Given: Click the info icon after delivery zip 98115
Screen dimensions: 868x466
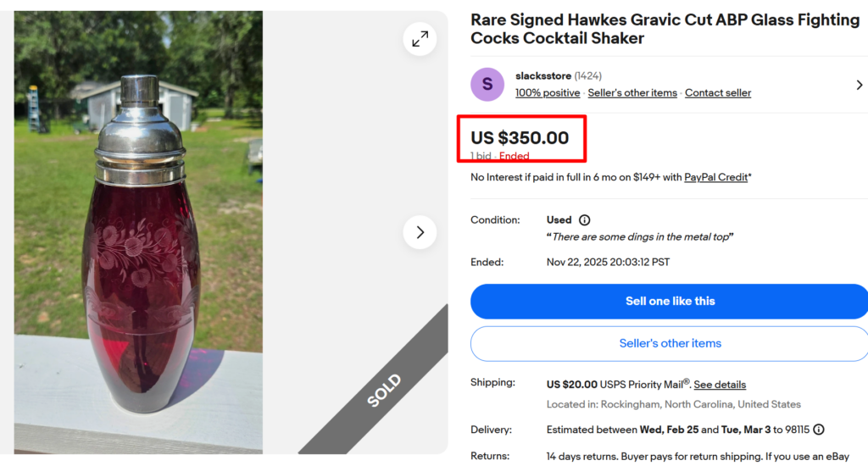Looking at the screenshot, I should pos(819,430).
